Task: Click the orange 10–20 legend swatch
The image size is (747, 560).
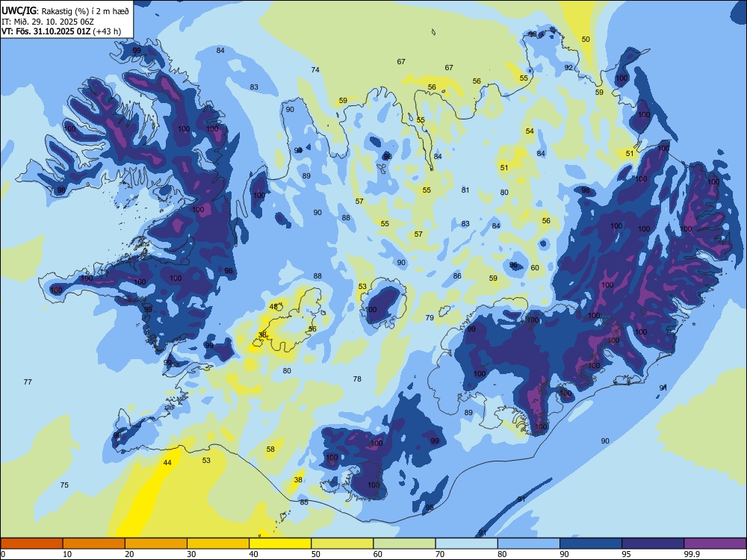Action: point(94,544)
